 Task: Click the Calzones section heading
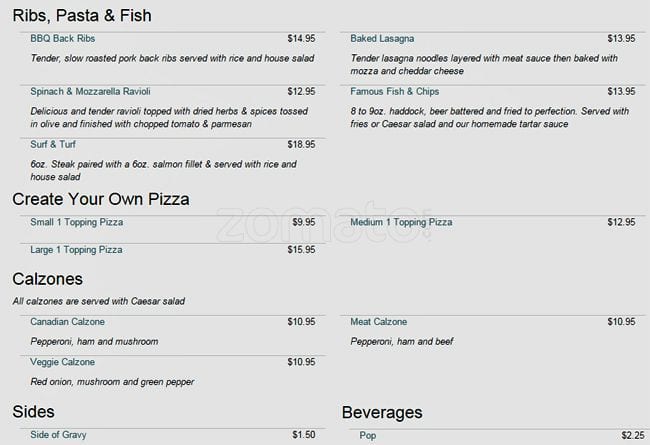[x=47, y=279]
